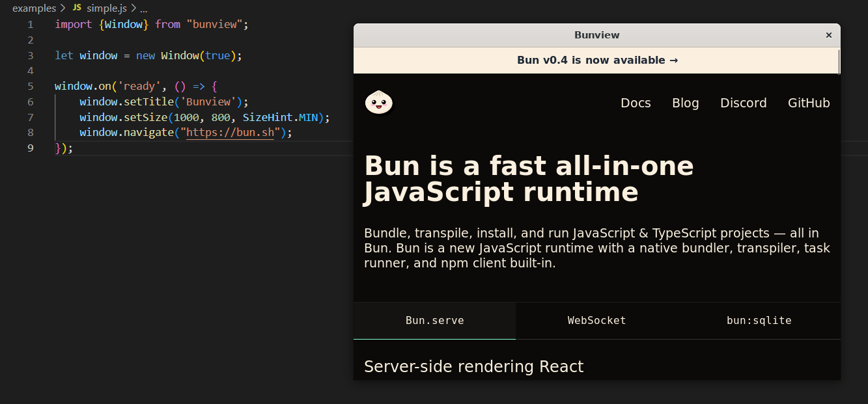Close the Bunview window
This screenshot has width=868, height=404.
(x=829, y=35)
